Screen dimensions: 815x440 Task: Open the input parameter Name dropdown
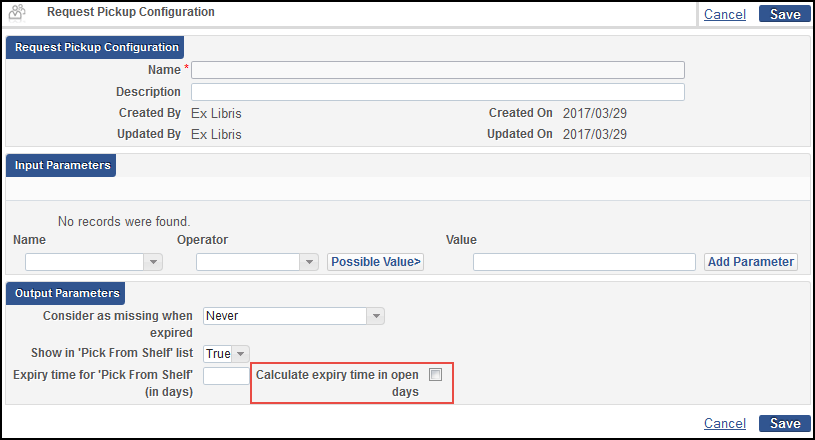click(94, 262)
